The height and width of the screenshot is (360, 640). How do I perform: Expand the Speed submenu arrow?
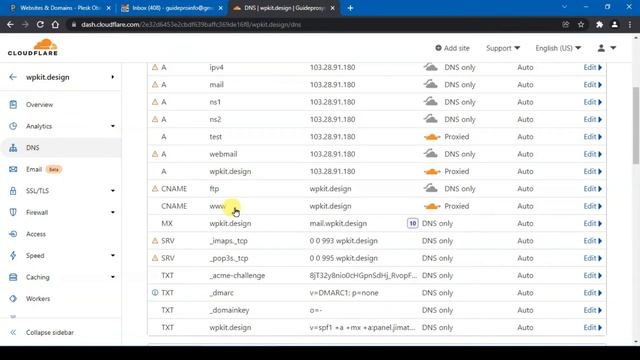pyautogui.click(x=113, y=256)
